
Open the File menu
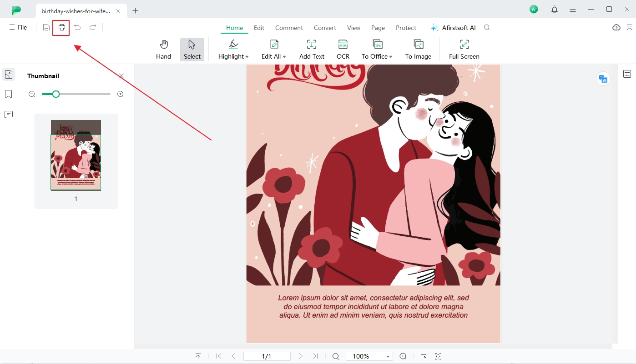(x=18, y=28)
